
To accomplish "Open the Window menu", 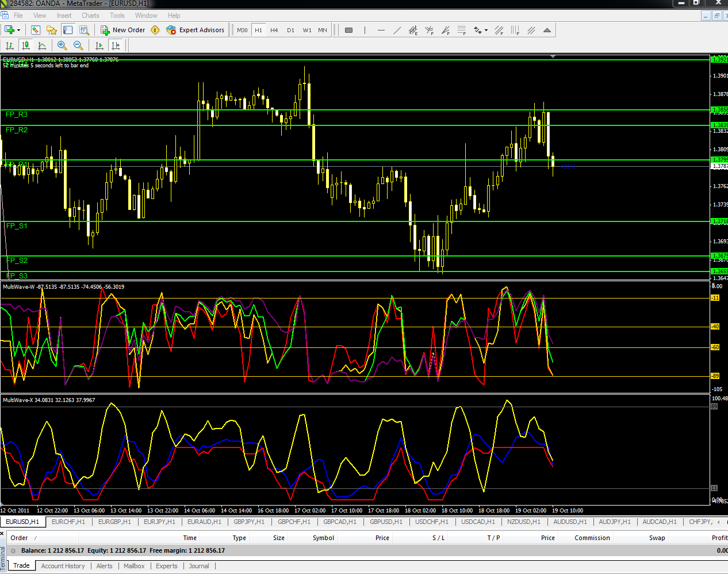I will coord(146,16).
